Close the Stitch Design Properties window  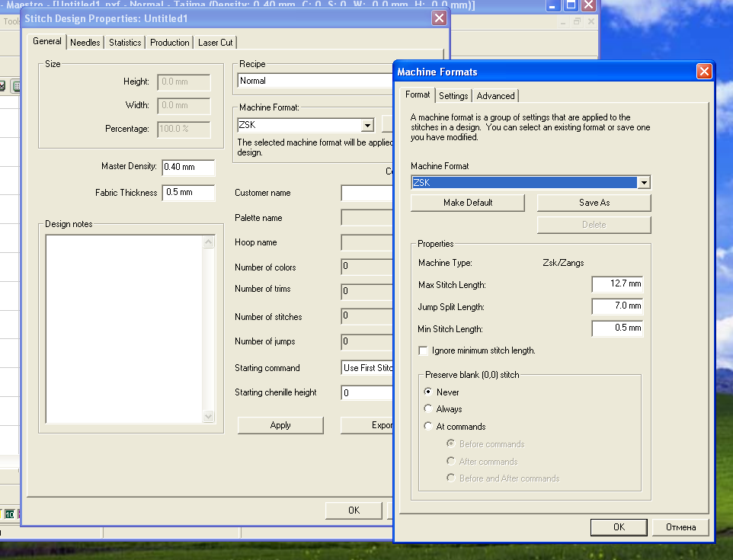click(x=439, y=18)
